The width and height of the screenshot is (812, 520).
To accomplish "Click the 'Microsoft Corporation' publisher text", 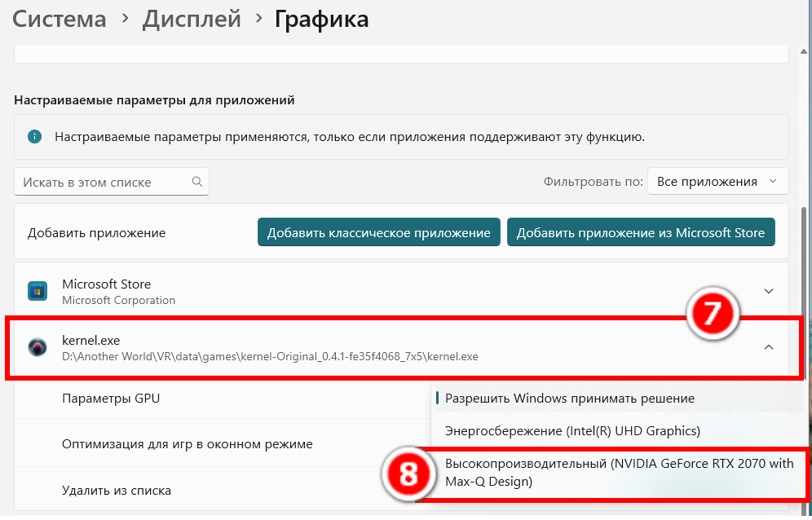I will pos(118,301).
